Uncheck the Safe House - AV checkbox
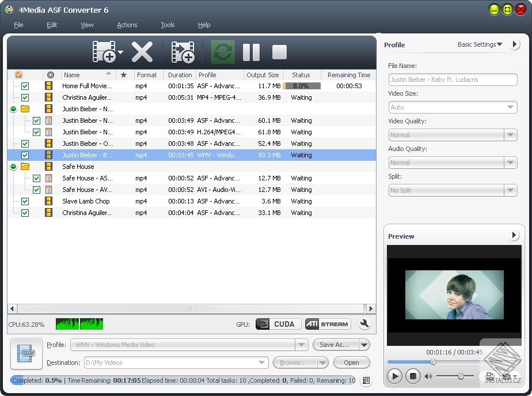The height and width of the screenshot is (396, 532). (x=37, y=190)
